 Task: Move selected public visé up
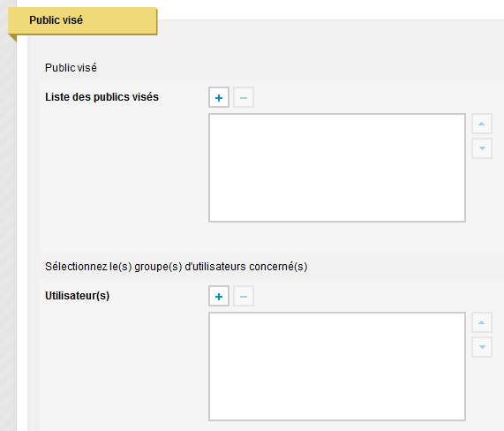tap(482, 124)
